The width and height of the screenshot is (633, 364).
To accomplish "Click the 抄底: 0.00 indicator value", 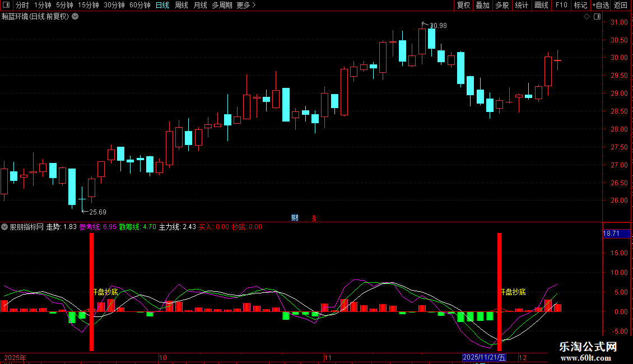I will [x=246, y=227].
